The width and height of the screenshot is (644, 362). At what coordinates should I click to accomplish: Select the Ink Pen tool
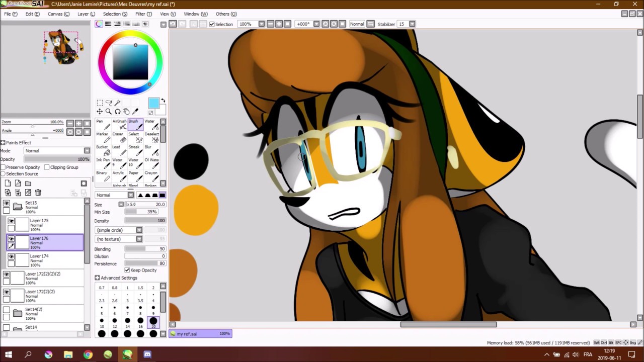[103, 163]
